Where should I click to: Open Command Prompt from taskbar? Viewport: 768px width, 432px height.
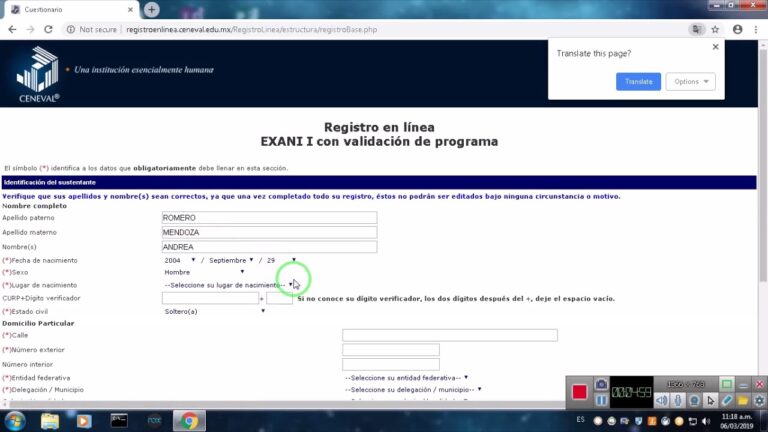pyautogui.click(x=119, y=421)
